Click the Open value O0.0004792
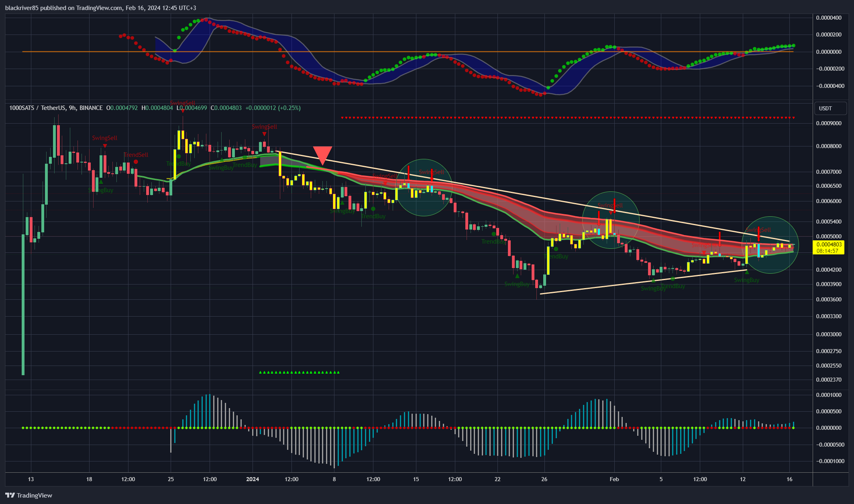The height and width of the screenshot is (504, 854). tap(122, 108)
